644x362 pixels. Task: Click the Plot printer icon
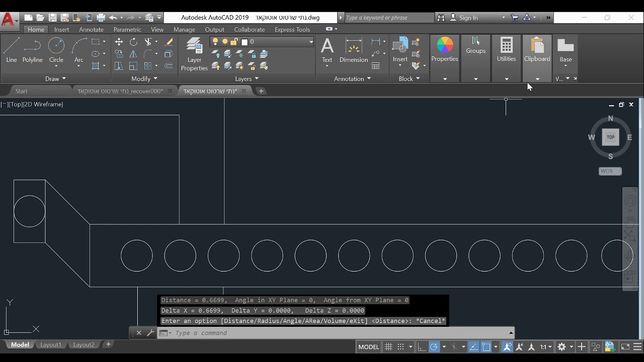click(x=101, y=18)
